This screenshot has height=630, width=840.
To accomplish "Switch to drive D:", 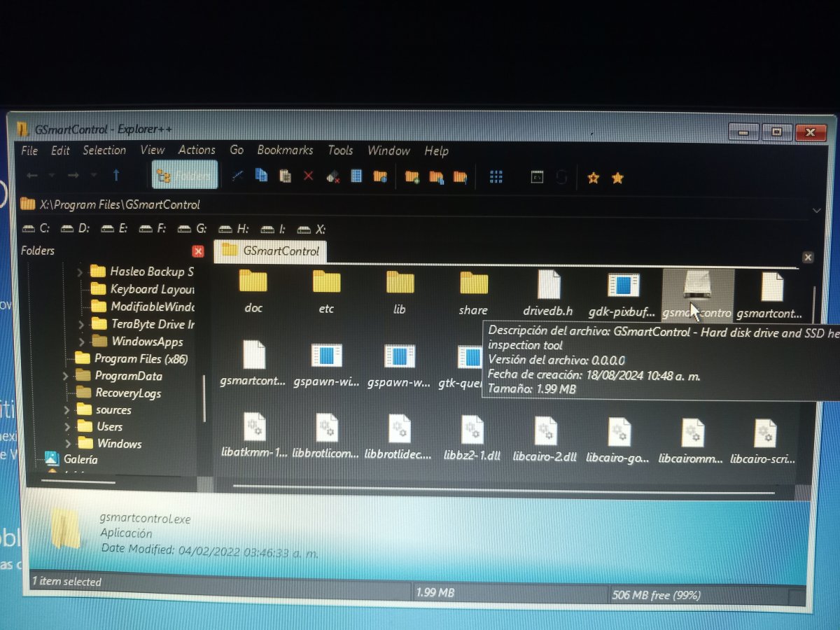I will pyautogui.click(x=75, y=228).
